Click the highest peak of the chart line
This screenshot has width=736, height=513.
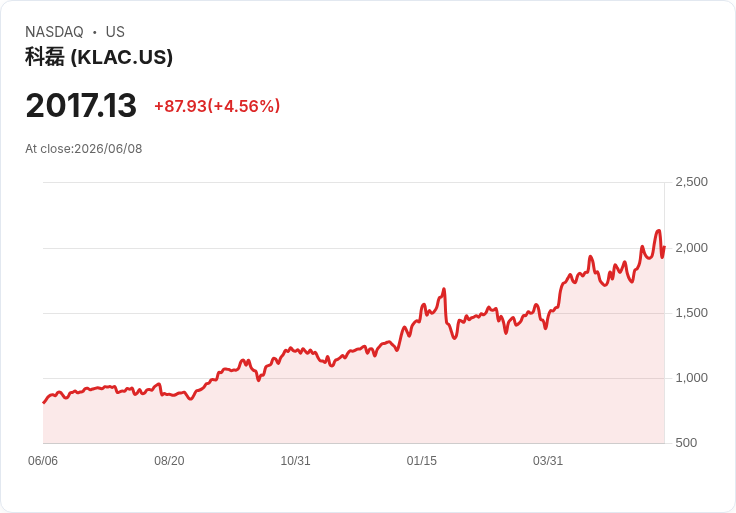(x=659, y=230)
